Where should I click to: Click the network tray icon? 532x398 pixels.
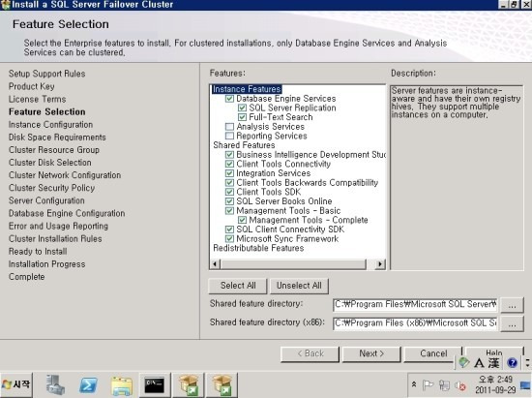click(444, 385)
